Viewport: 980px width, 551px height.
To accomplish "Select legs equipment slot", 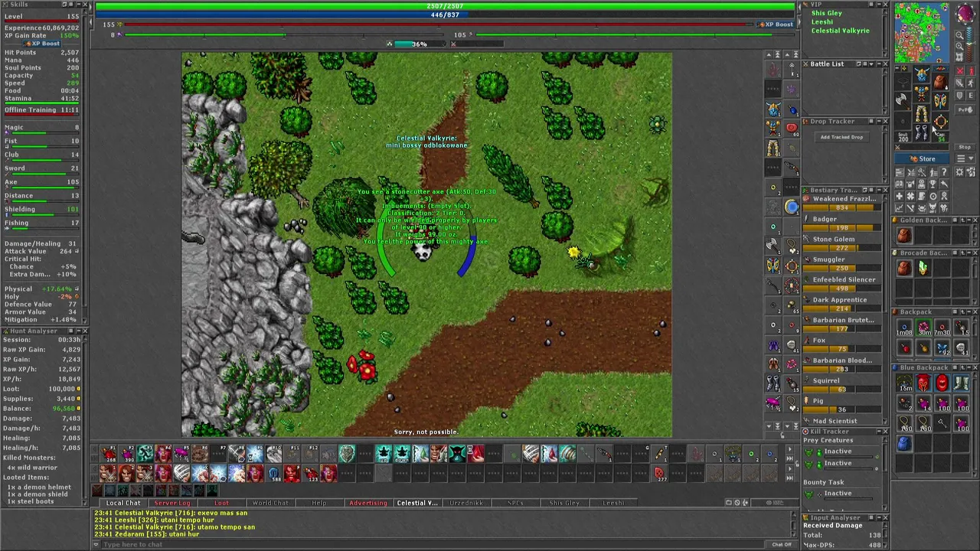I will coord(922,116).
